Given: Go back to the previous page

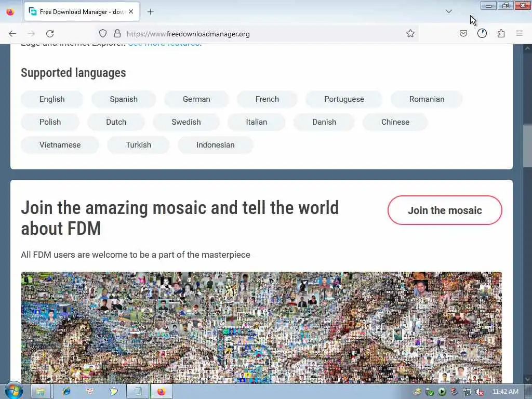Looking at the screenshot, I should click(x=12, y=34).
